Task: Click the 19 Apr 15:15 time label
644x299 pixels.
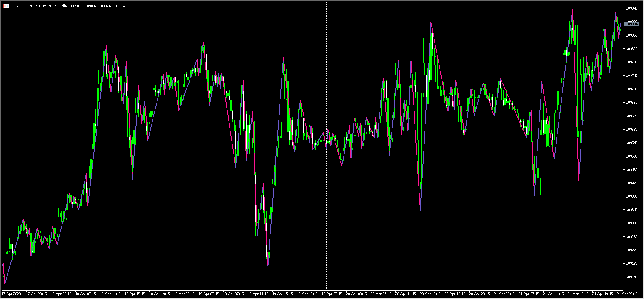Action: point(283,294)
